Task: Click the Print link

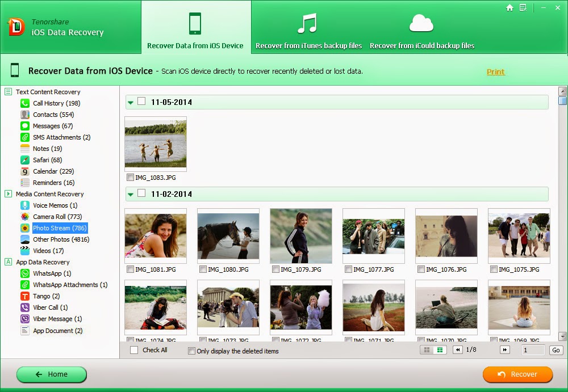Action: [495, 71]
